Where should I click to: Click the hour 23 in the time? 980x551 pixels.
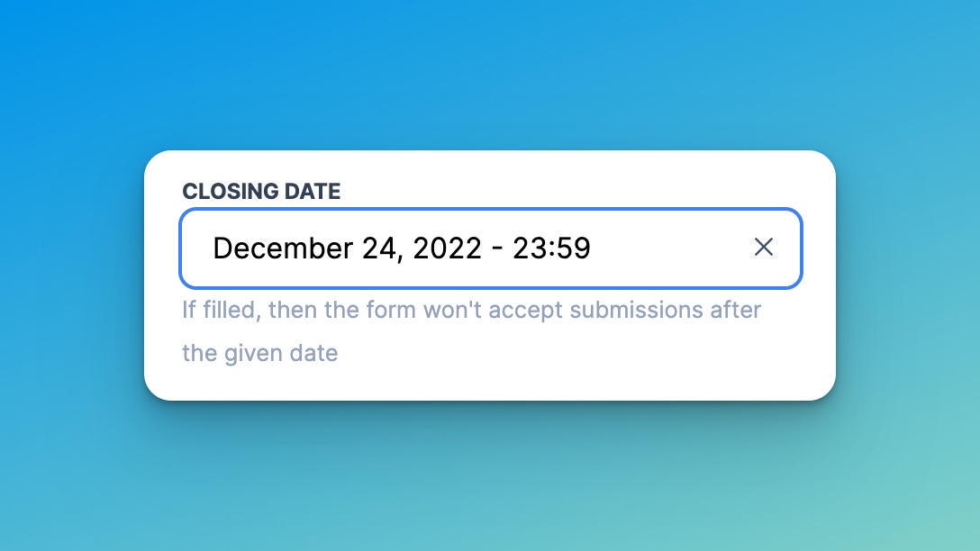[529, 248]
